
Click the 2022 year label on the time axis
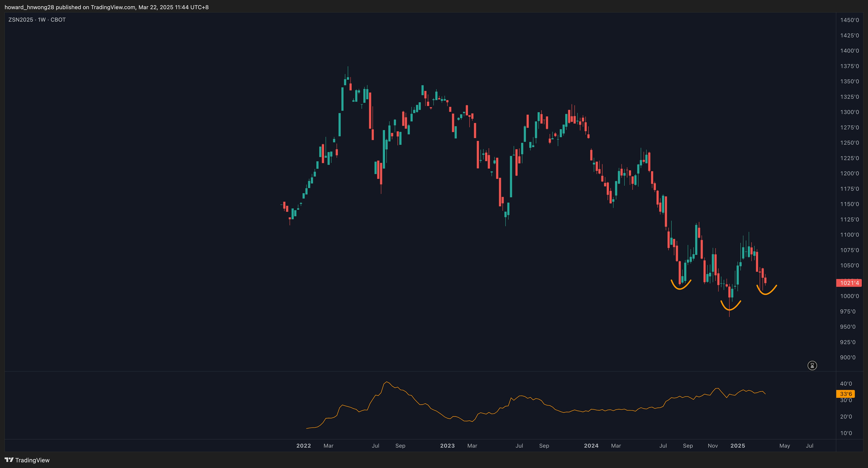coord(303,445)
